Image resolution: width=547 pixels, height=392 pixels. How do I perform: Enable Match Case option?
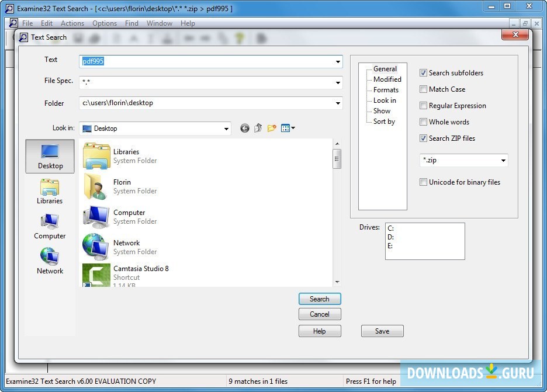click(x=423, y=89)
